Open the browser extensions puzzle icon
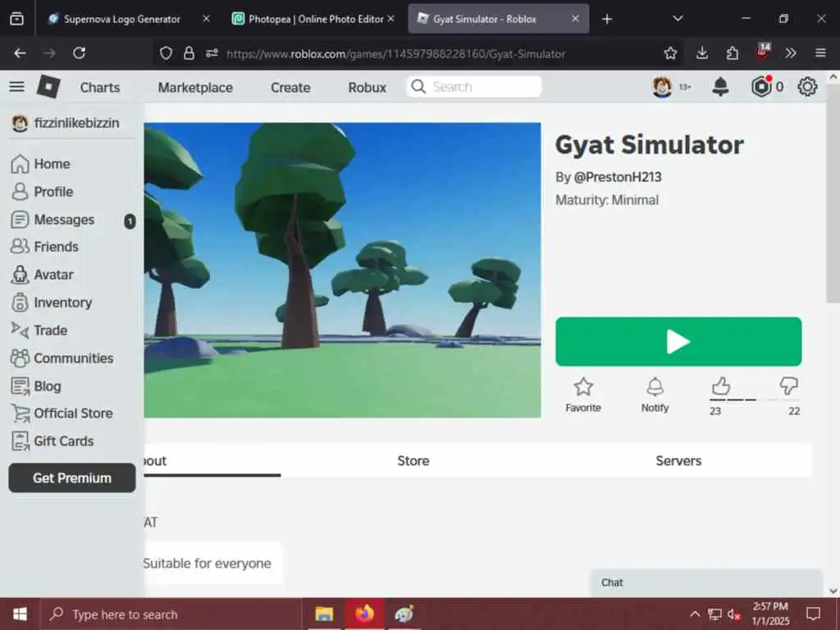 coord(733,53)
